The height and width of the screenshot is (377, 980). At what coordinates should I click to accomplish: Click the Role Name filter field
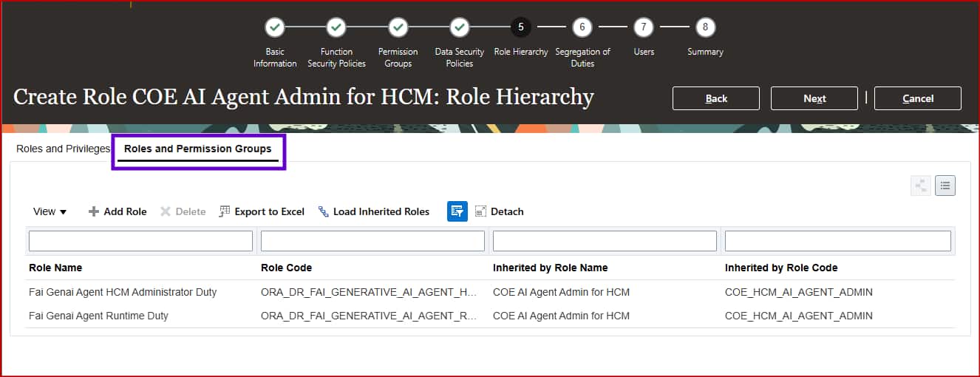tap(140, 241)
